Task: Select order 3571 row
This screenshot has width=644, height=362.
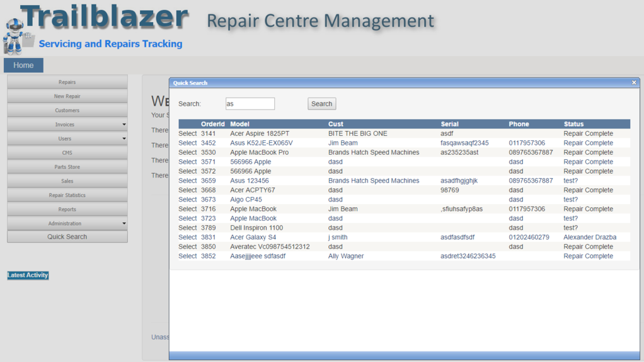Action: 188,162
